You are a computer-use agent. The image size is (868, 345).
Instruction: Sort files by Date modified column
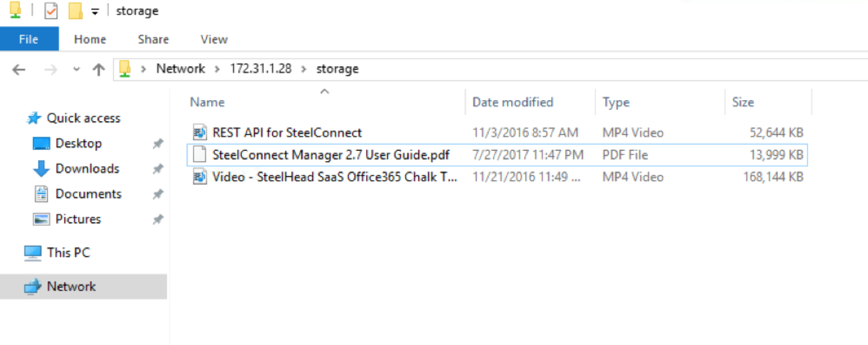(512, 102)
